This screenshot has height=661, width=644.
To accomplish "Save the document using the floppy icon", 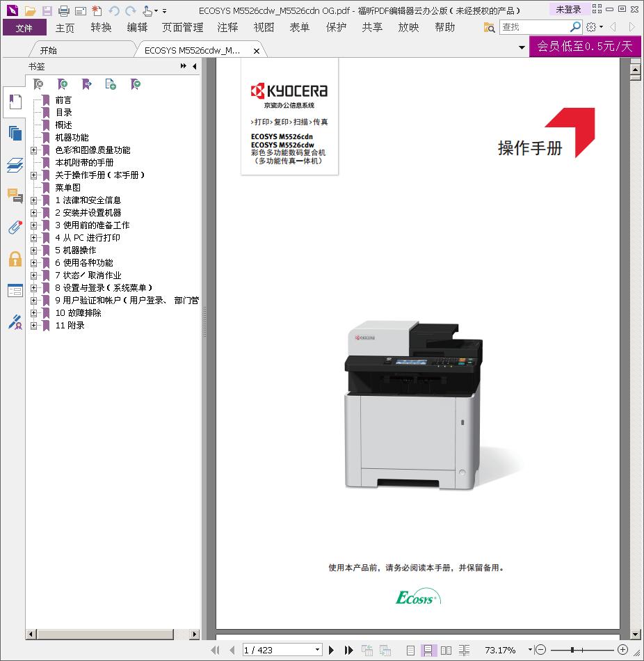I will (47, 10).
